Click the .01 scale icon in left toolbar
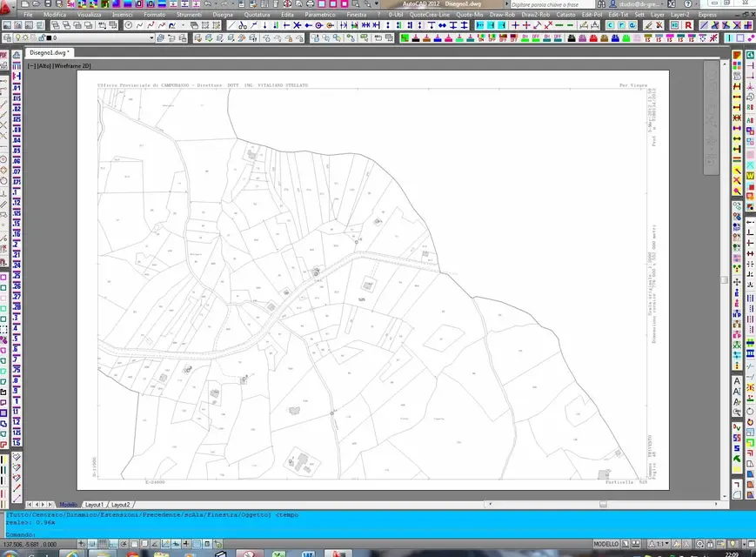756x557 pixels. pos(17,88)
